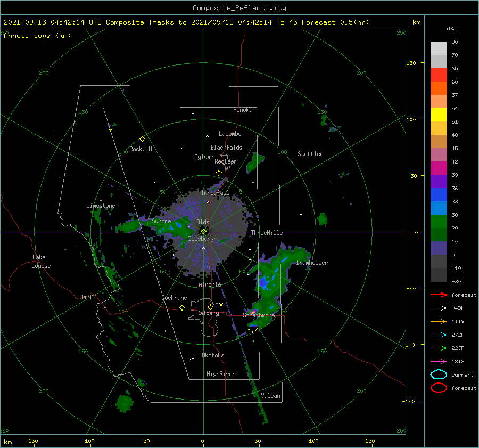Click the yellow diamond marker above Calgary label
Image resolution: width=479 pixels, height=448 pixels.
click(210, 307)
